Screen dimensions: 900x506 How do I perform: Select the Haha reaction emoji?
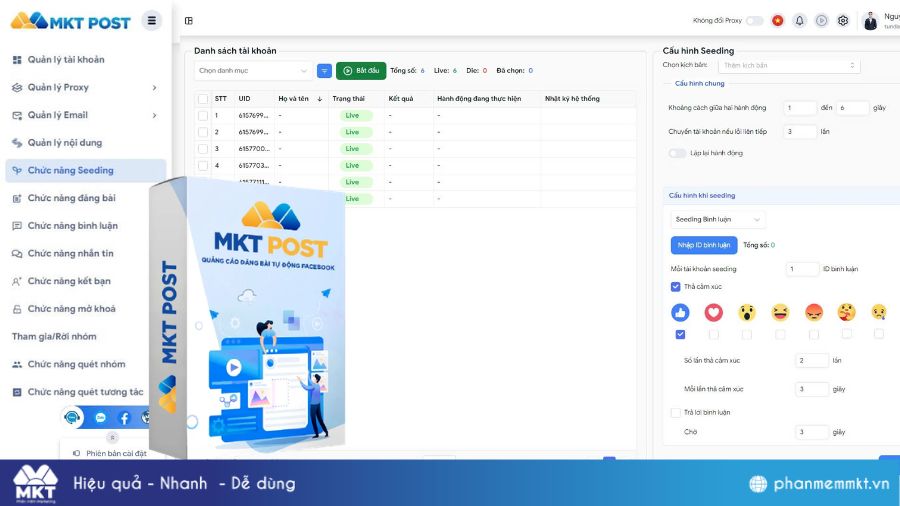(780, 313)
